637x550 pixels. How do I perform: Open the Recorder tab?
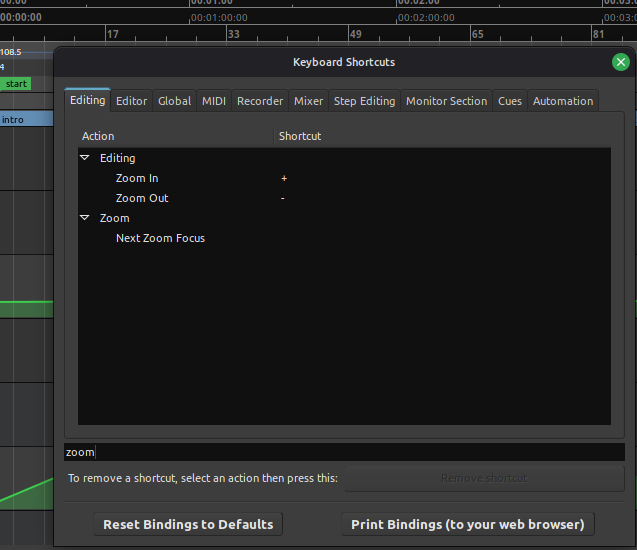tap(260, 101)
